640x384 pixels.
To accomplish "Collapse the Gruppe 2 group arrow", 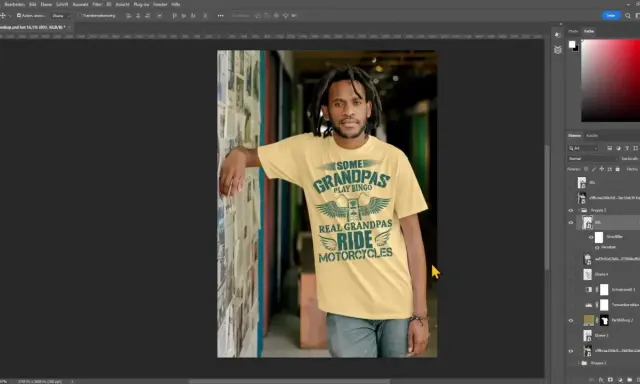I will coord(579,210).
